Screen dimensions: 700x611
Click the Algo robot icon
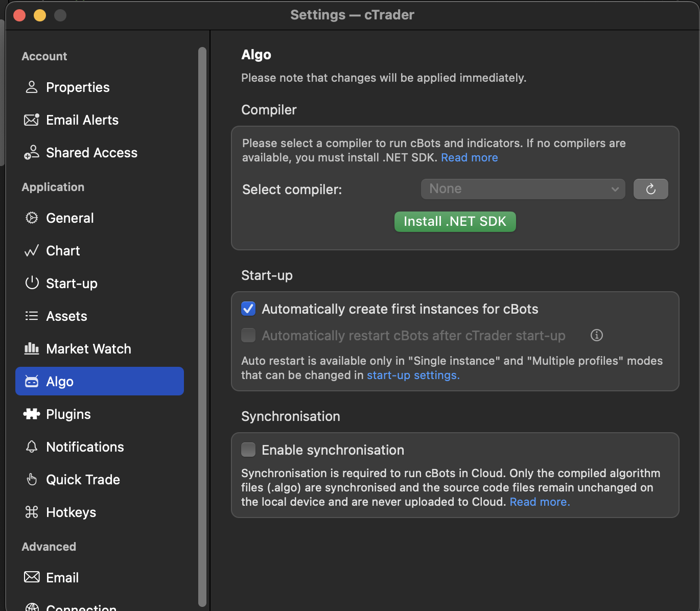32,382
